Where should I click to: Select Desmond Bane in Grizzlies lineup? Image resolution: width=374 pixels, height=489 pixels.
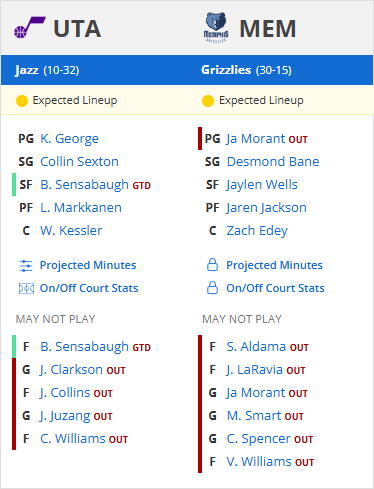[x=273, y=162]
